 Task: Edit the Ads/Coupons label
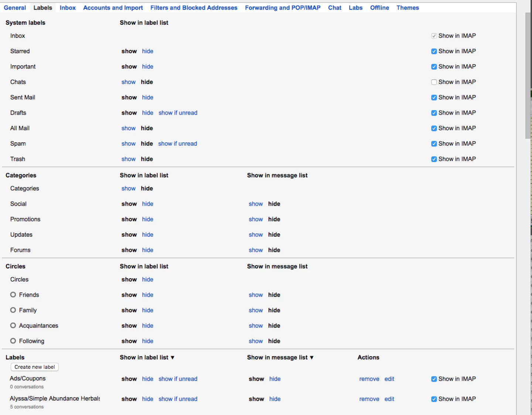point(389,379)
